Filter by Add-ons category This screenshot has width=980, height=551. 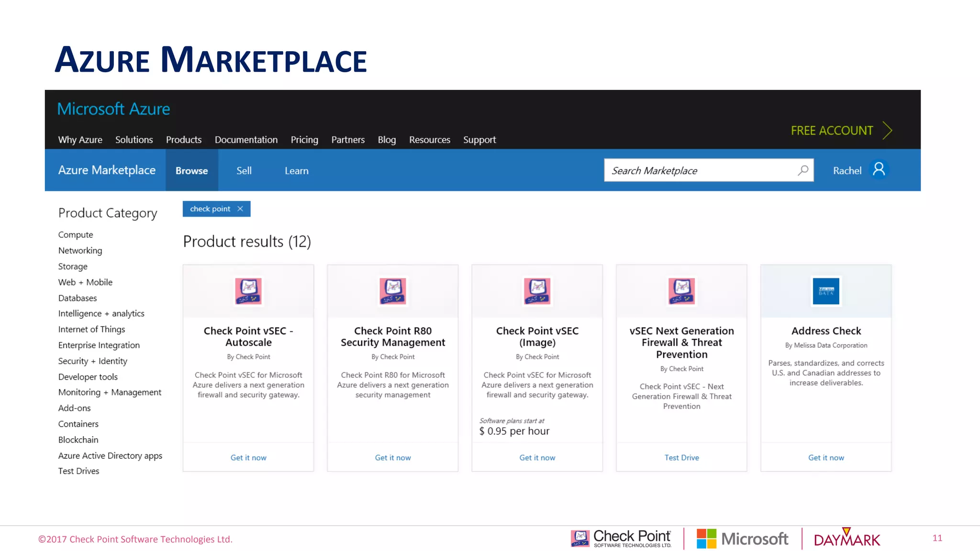74,408
